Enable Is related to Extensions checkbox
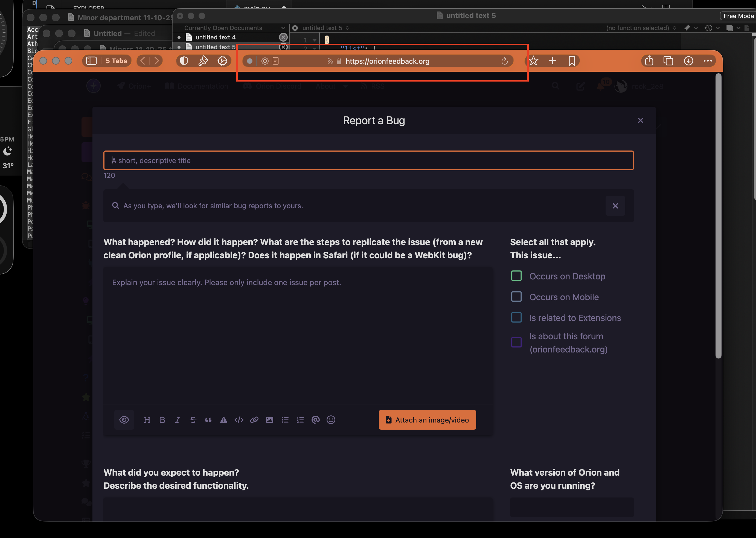This screenshot has width=756, height=538. [516, 318]
